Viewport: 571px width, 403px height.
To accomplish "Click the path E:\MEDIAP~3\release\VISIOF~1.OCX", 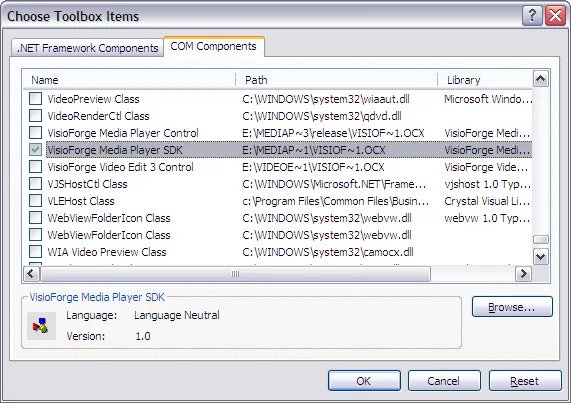I will coord(333,133).
